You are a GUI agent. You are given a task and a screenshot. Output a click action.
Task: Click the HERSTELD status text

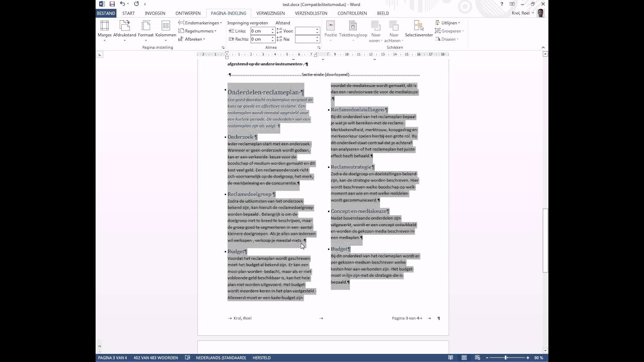point(262,357)
